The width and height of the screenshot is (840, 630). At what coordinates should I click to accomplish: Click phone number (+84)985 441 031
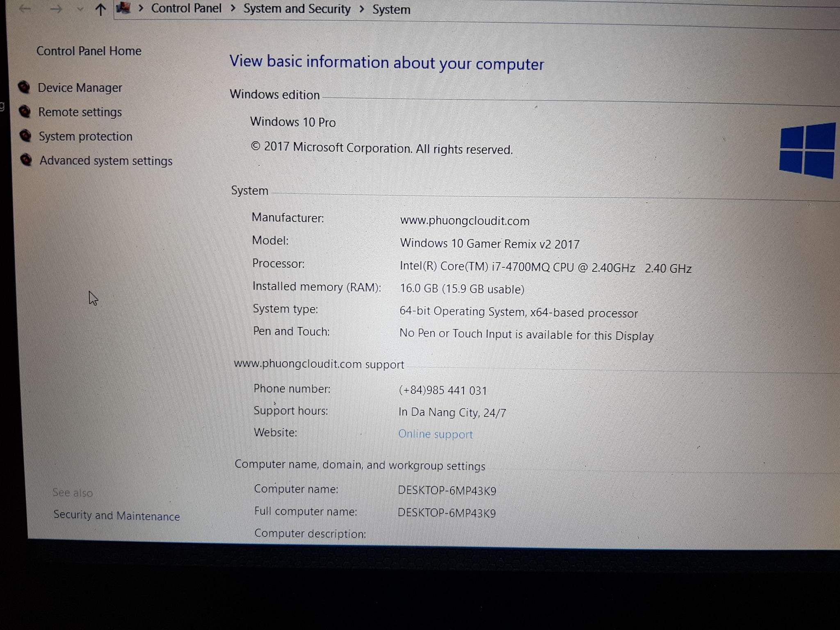point(443,390)
